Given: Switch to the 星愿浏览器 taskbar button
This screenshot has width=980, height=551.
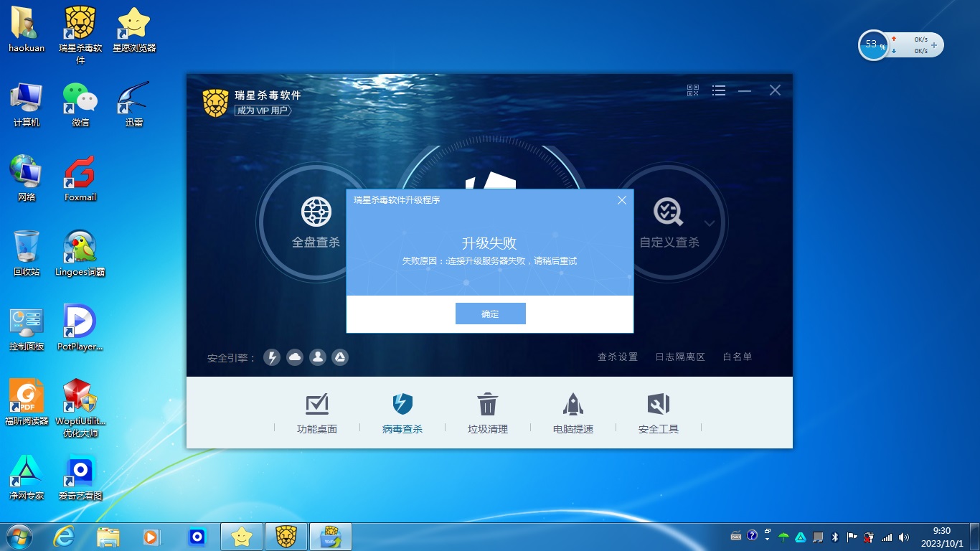Looking at the screenshot, I should pyautogui.click(x=242, y=537).
